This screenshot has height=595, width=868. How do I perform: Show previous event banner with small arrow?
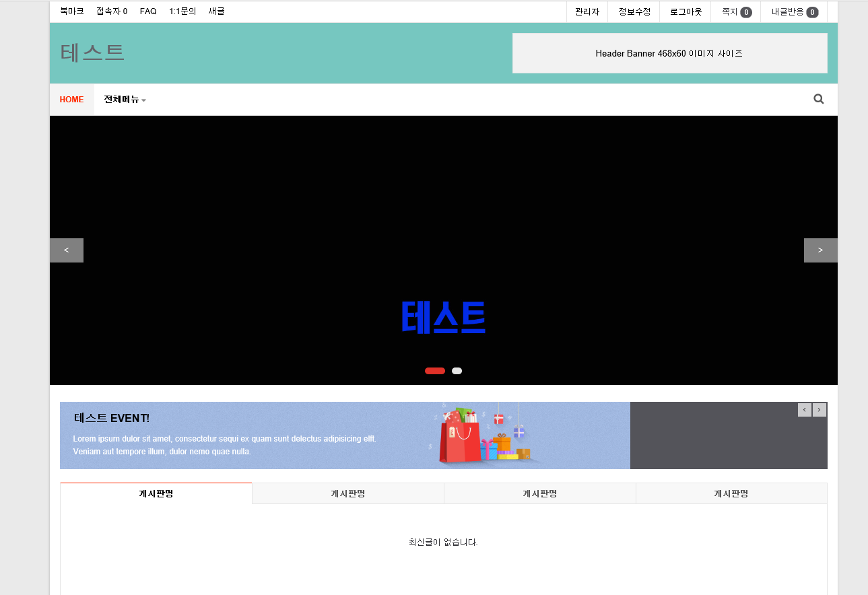click(805, 409)
